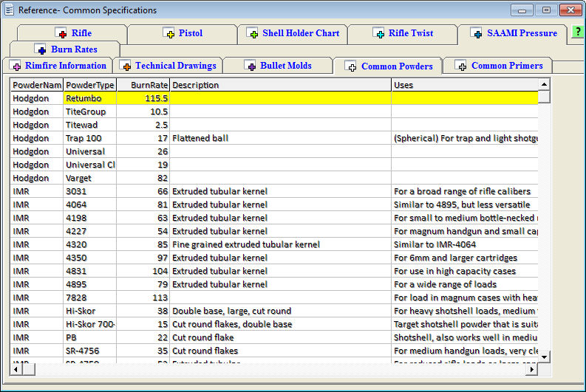Click 'For 6mm and larger cartridges' cell
This screenshot has height=392, width=586.
pyautogui.click(x=465, y=258)
